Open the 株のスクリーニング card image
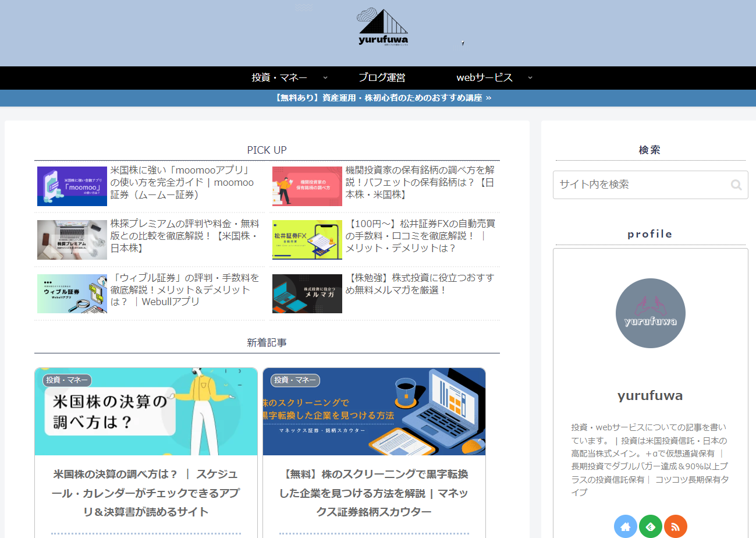Viewport: 756px width, 538px height. (x=374, y=412)
